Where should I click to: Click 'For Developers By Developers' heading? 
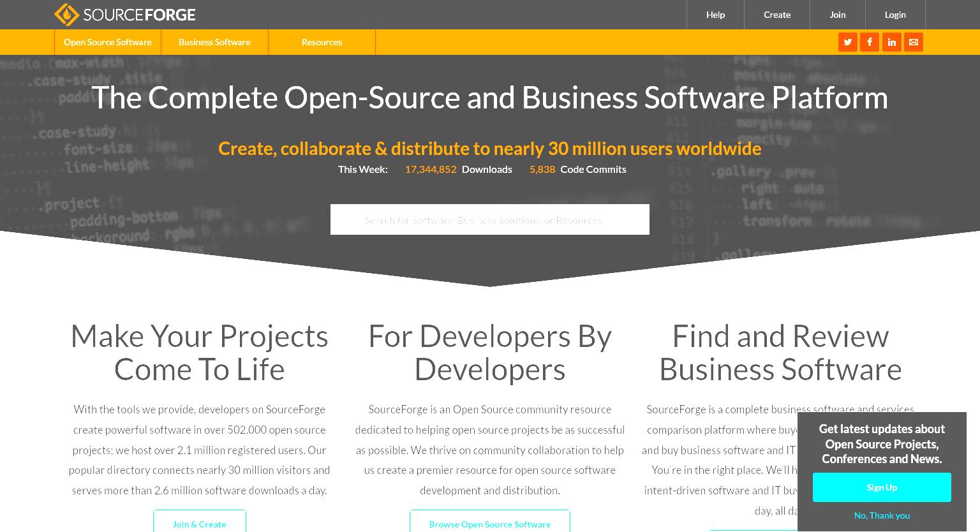[x=490, y=353]
